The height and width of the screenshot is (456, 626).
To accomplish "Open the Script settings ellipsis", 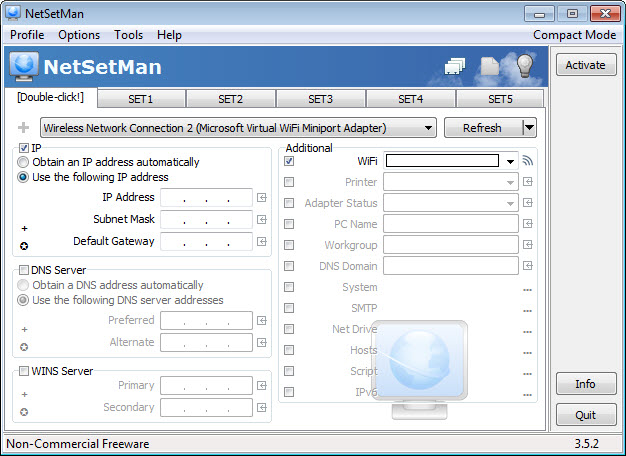I will [x=527, y=374].
